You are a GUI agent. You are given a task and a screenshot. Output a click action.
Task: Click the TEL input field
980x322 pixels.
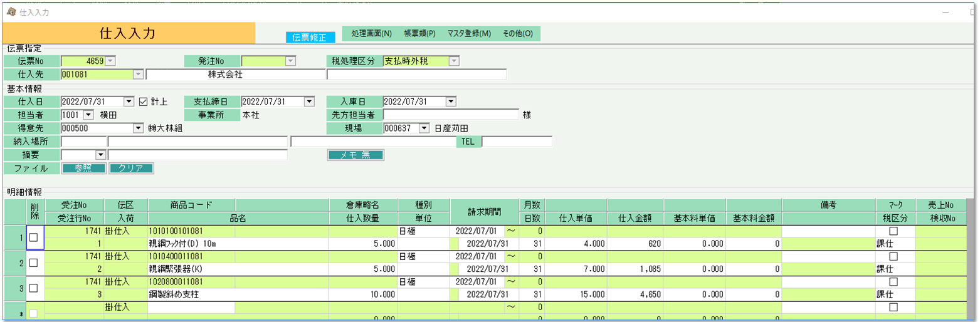pos(517,142)
